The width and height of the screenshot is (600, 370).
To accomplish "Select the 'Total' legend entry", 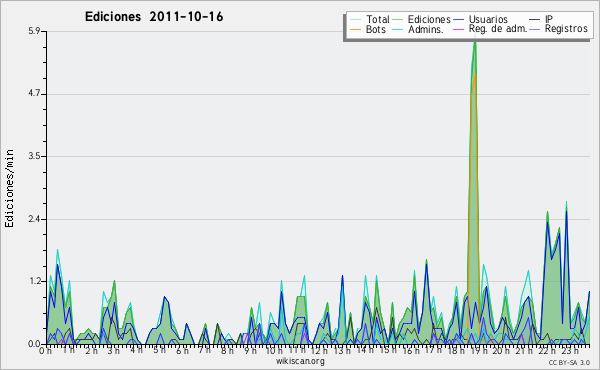I will (x=370, y=19).
